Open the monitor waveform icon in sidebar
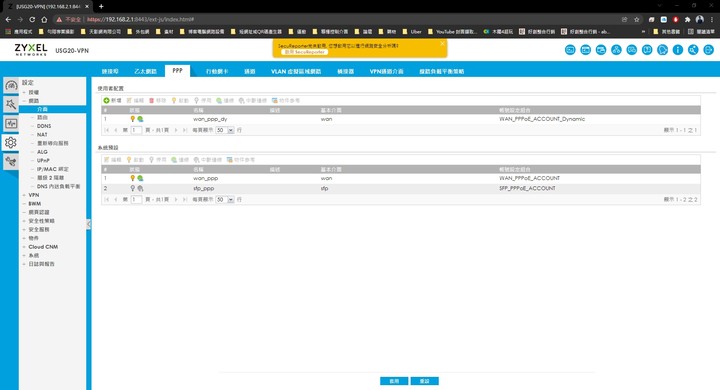Image resolution: width=720 pixels, height=390 pixels. (11, 124)
